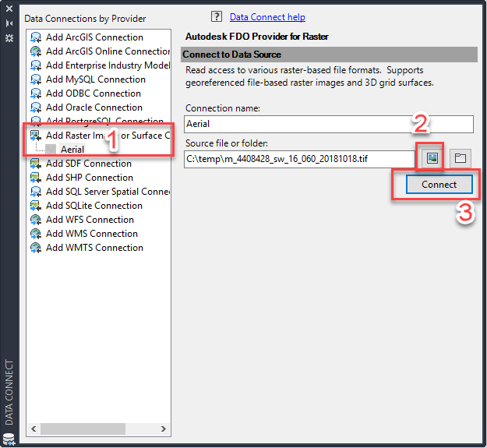Select Add Enterprise Industry Model
487x448 pixels.
point(108,65)
